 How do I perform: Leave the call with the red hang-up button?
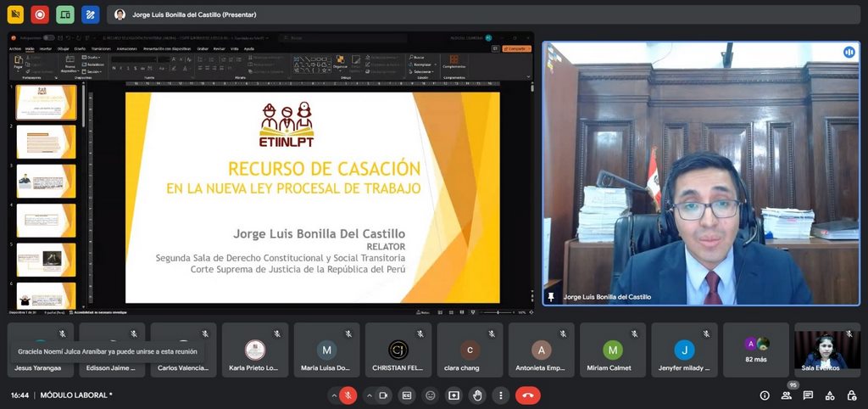point(528,395)
